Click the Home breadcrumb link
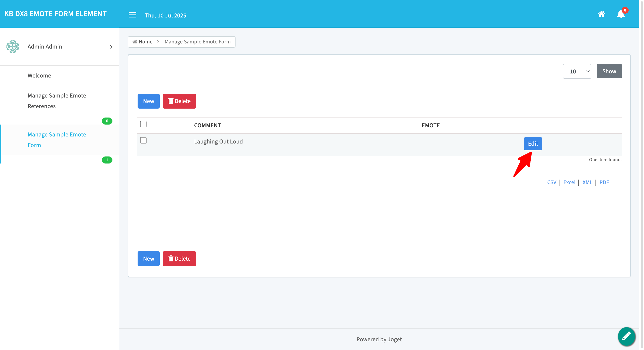644x350 pixels. click(142, 42)
